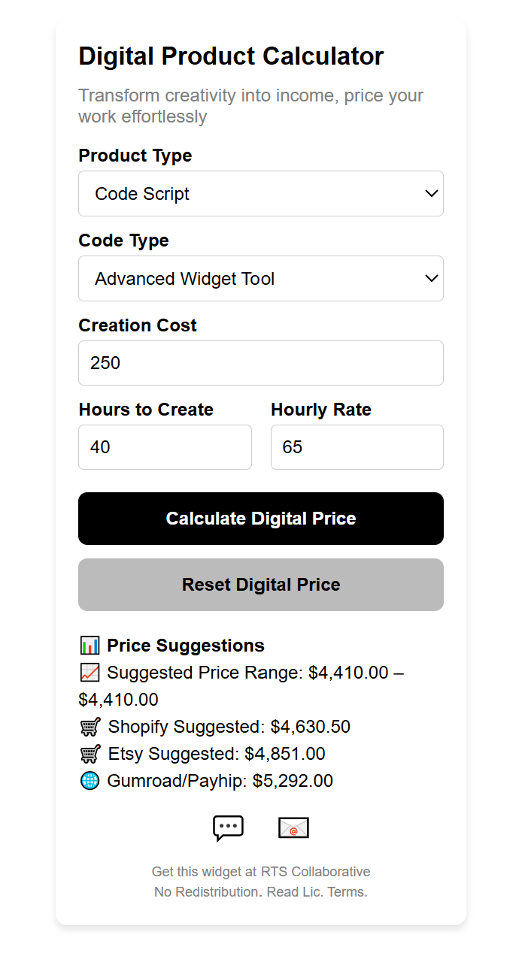Open the Product Type dropdown

(x=261, y=194)
